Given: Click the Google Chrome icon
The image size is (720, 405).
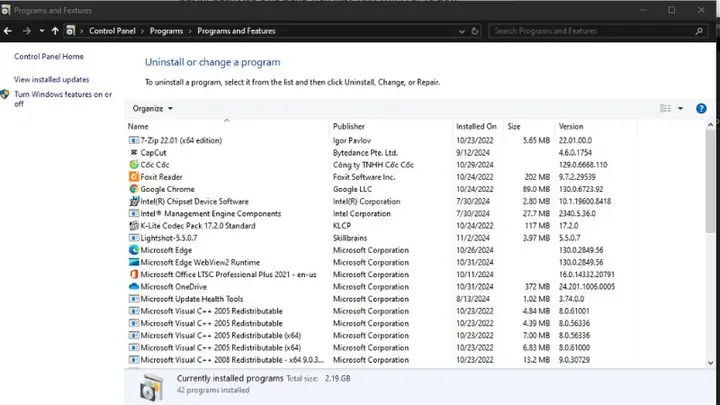Looking at the screenshot, I should coord(134,189).
